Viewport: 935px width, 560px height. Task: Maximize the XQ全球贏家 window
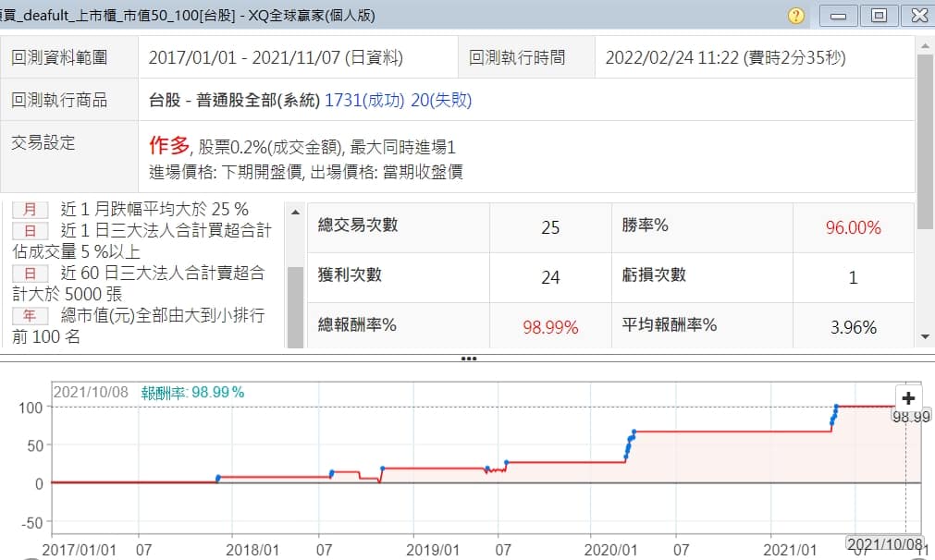pos(879,16)
